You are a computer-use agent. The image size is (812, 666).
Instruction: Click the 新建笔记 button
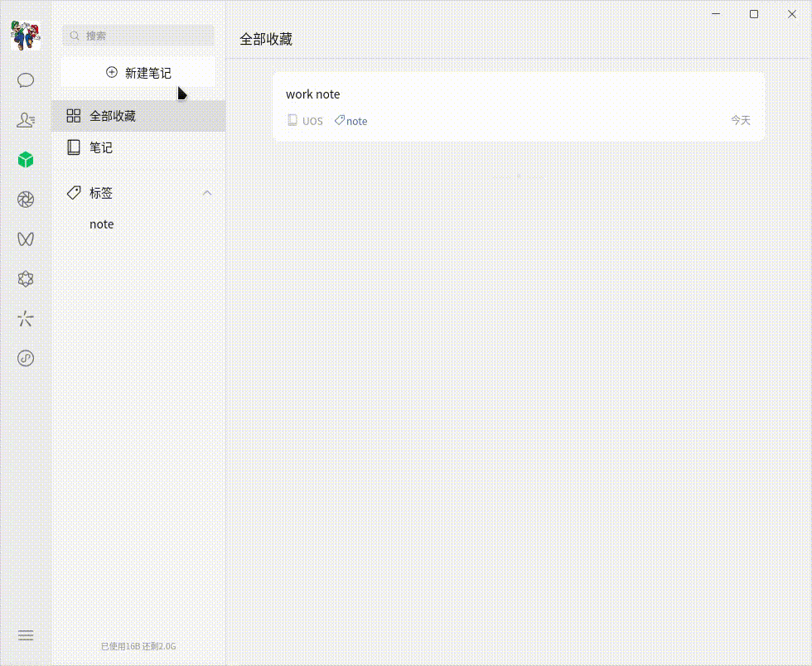(137, 72)
